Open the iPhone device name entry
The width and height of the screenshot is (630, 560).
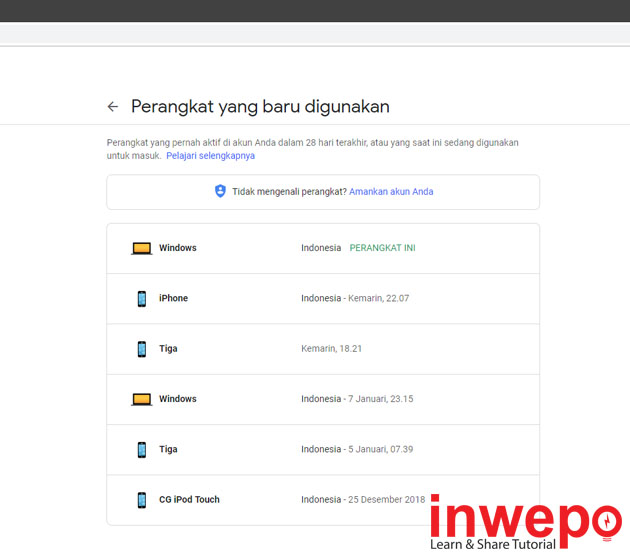173,298
